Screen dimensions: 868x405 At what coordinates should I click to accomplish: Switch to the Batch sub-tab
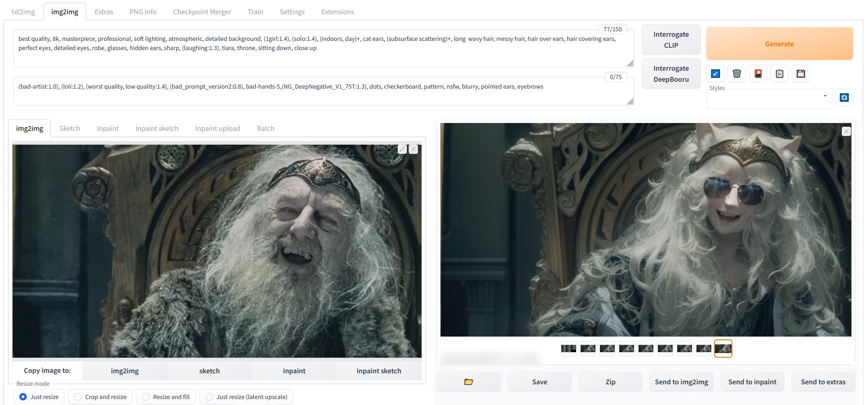coord(265,129)
